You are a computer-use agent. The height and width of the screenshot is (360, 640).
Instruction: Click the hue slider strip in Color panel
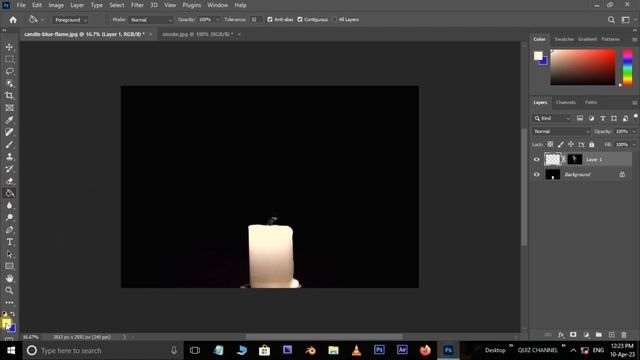627,67
